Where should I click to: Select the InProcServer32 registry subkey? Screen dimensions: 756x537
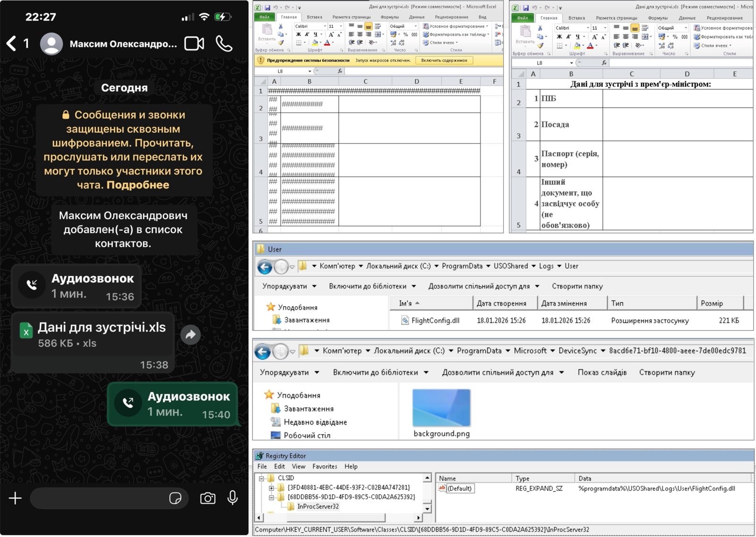point(318,506)
